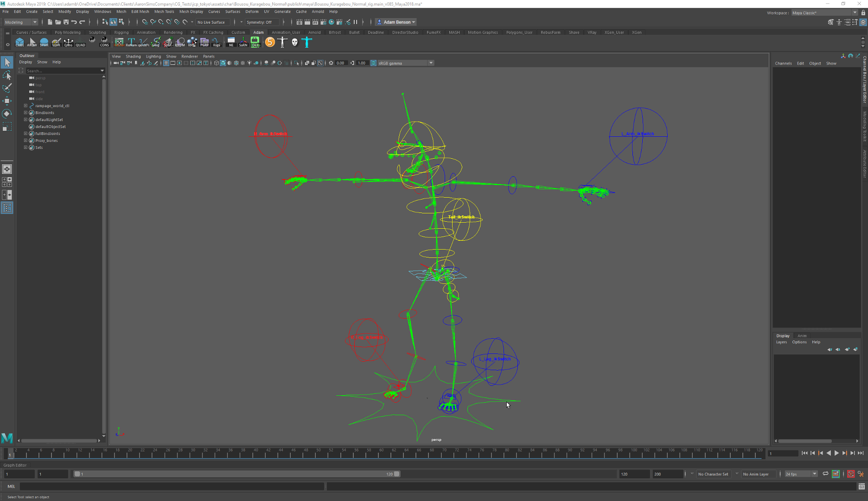Viewport: 868px width, 501px height.
Task: Play animation forwards
Action: pyautogui.click(x=836, y=453)
